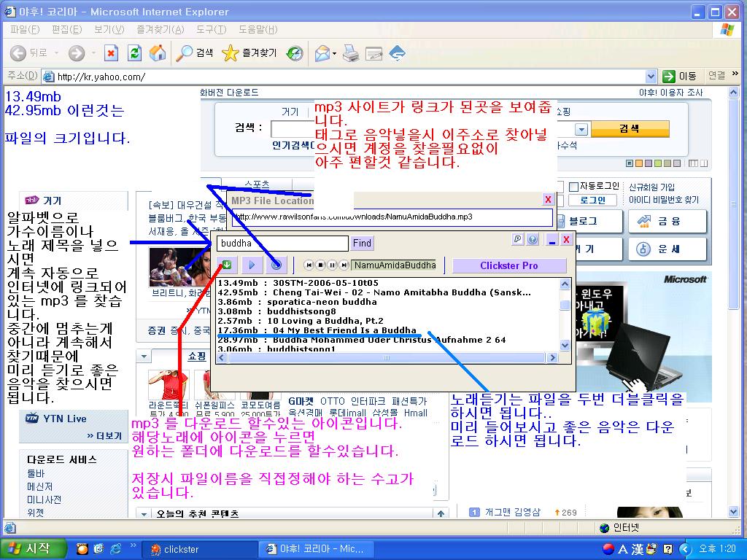Click the 아이디 비밀번호 찾기 link
This screenshot has height=560, width=747.
click(664, 200)
